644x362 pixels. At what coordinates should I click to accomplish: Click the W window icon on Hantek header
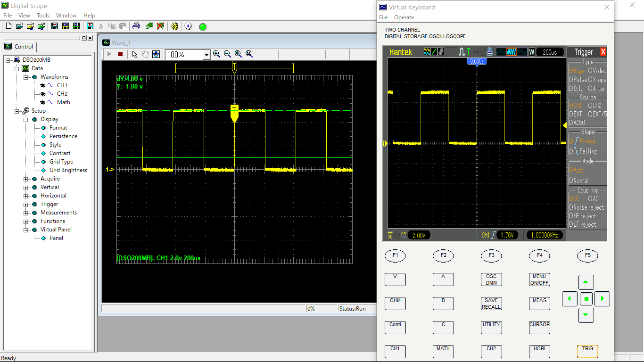tap(532, 52)
